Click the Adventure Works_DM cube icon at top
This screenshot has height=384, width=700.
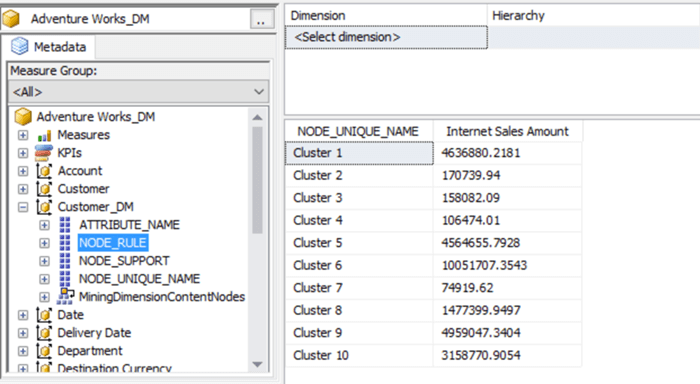(x=11, y=19)
